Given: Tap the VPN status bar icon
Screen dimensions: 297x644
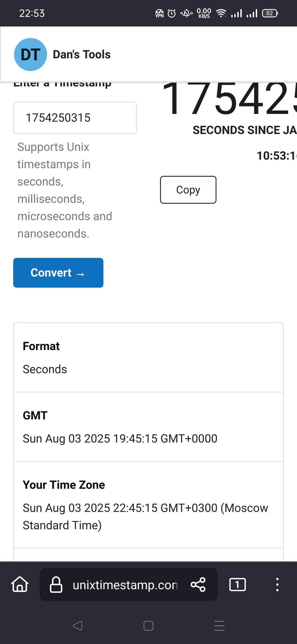Looking at the screenshot, I should point(159,13).
